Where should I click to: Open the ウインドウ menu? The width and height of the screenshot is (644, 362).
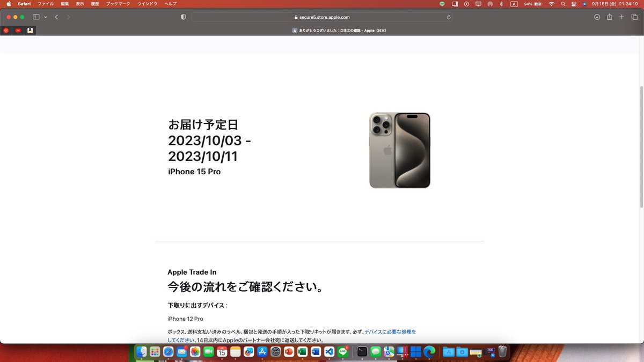[148, 4]
